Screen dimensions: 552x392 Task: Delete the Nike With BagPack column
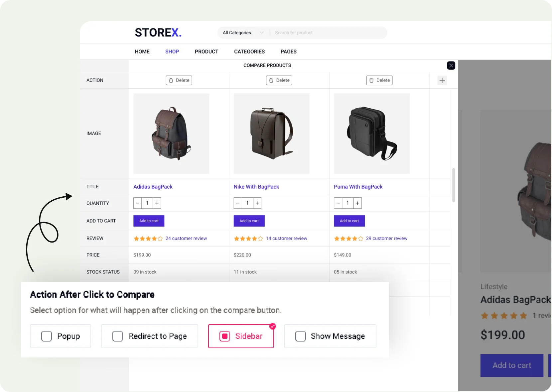pos(279,80)
